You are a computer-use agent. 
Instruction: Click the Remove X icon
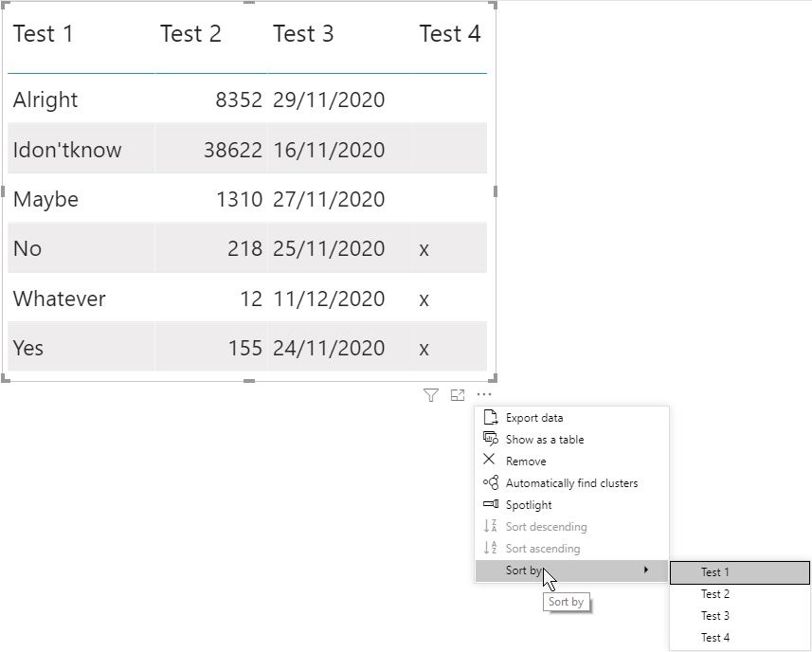point(489,460)
